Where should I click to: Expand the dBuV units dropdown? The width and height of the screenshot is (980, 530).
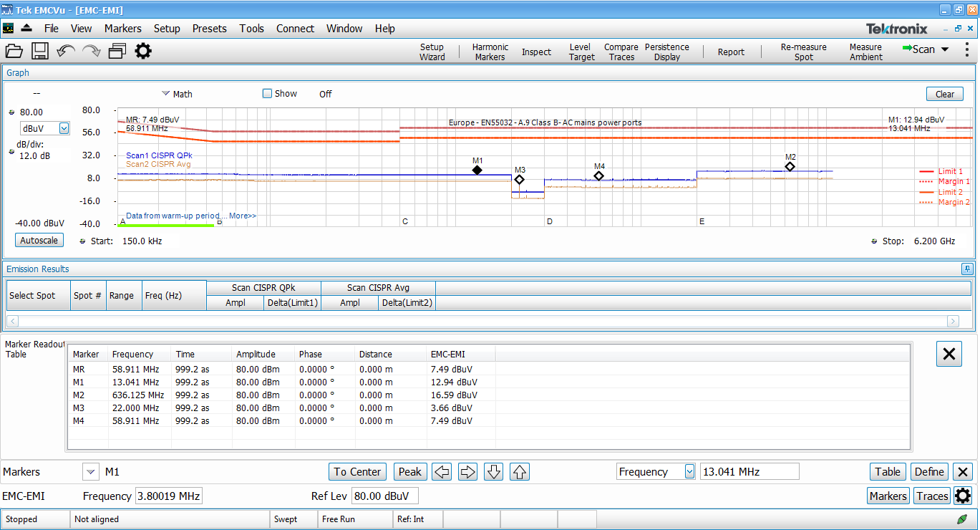point(64,128)
